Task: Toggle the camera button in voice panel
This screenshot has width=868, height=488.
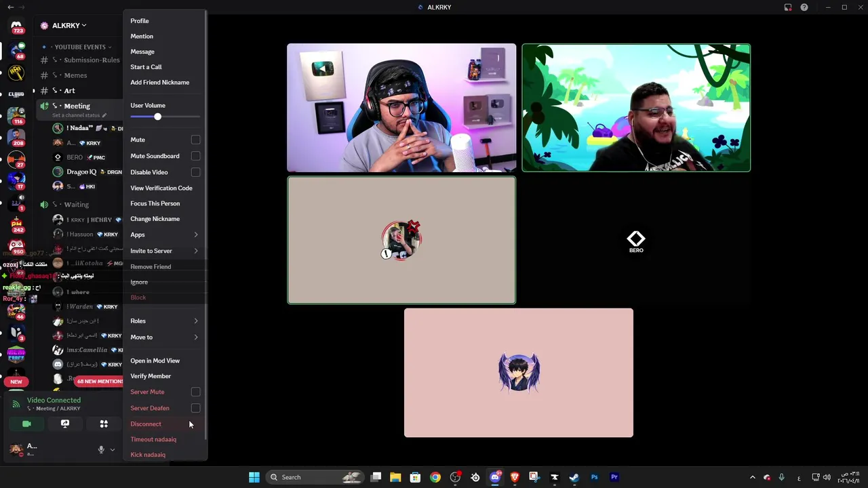Action: coord(26,424)
